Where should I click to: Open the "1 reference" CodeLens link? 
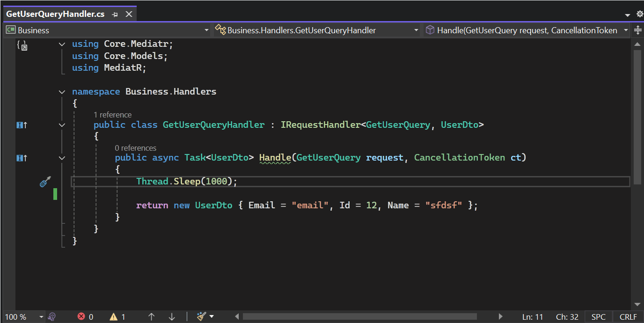[112, 115]
